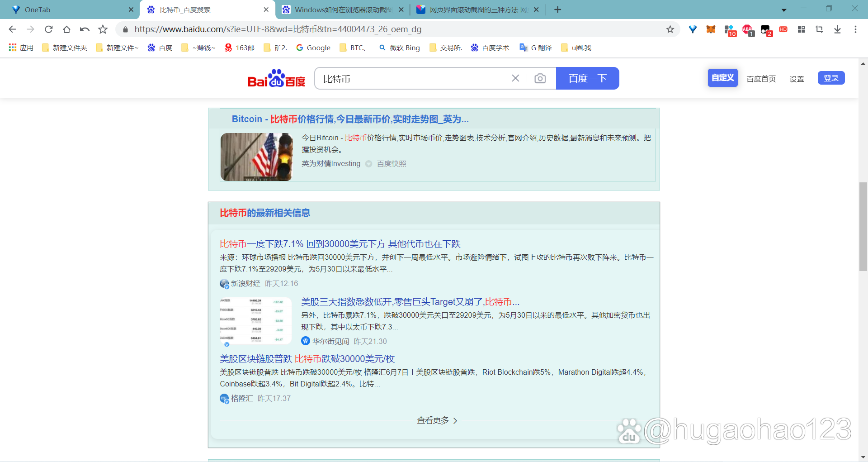The width and height of the screenshot is (868, 462).
Task: Open the 交易所. bookmark folder
Action: tap(446, 48)
